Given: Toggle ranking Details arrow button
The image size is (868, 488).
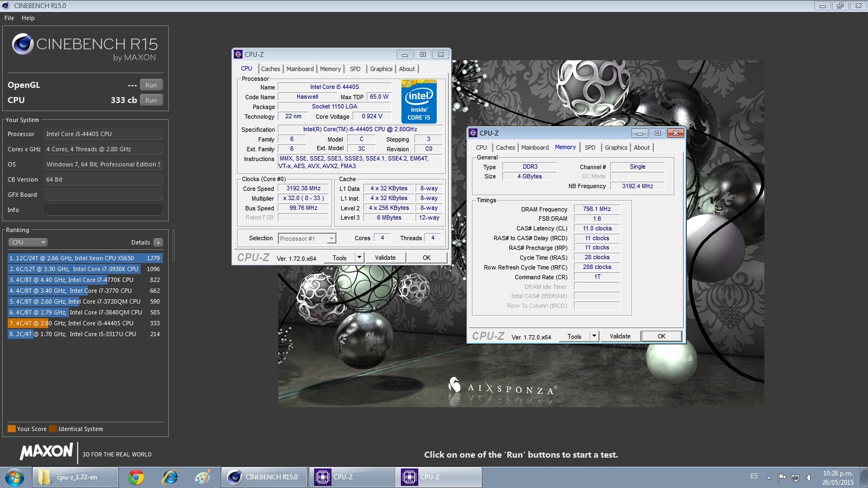Looking at the screenshot, I should tap(158, 242).
